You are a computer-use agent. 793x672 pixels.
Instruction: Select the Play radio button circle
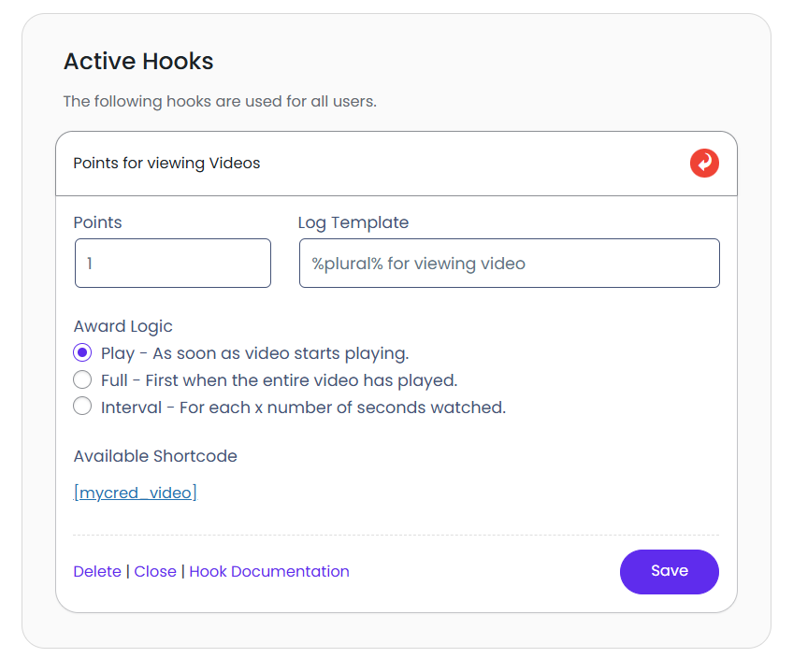(82, 352)
